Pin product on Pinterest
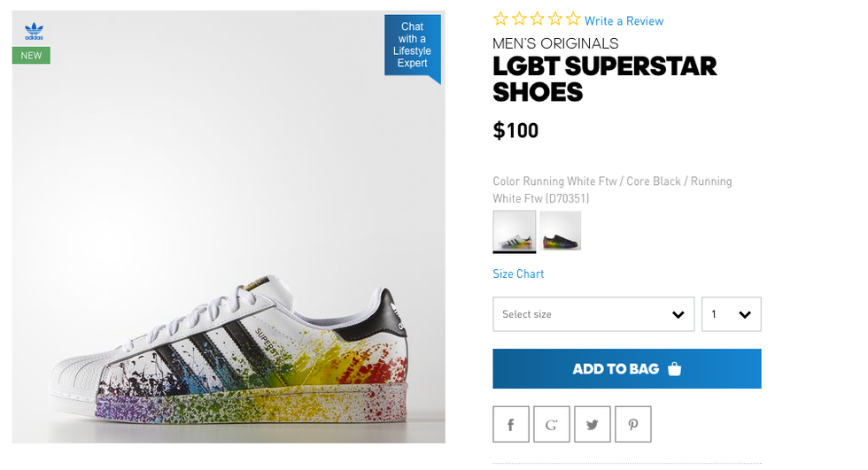The height and width of the screenshot is (470, 868). pyautogui.click(x=632, y=424)
